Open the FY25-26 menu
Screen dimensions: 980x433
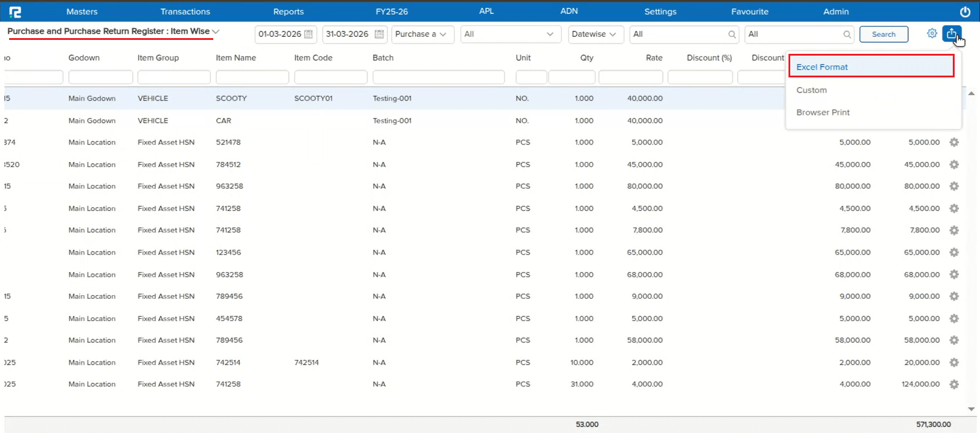[x=392, y=11]
